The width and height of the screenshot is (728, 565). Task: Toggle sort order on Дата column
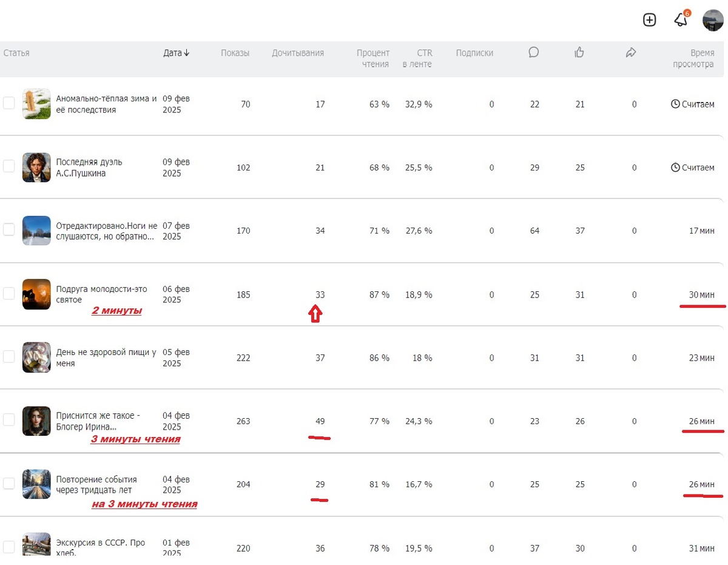[176, 53]
